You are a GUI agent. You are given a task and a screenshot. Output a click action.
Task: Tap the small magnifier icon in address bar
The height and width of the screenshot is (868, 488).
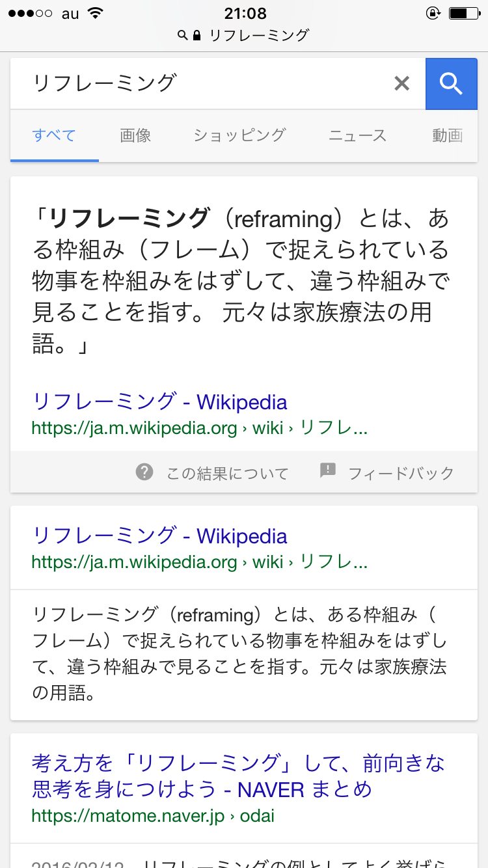coord(183,35)
